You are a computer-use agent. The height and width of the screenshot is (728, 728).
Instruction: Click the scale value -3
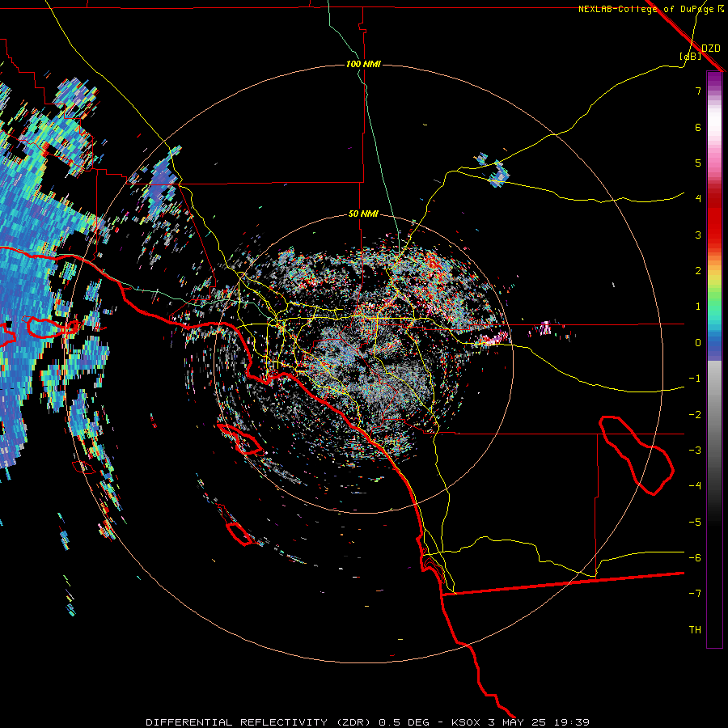pos(695,451)
